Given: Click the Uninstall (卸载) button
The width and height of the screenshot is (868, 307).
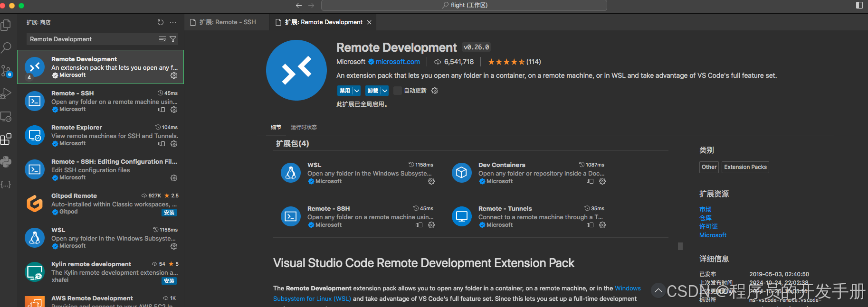Looking at the screenshot, I should 373,91.
